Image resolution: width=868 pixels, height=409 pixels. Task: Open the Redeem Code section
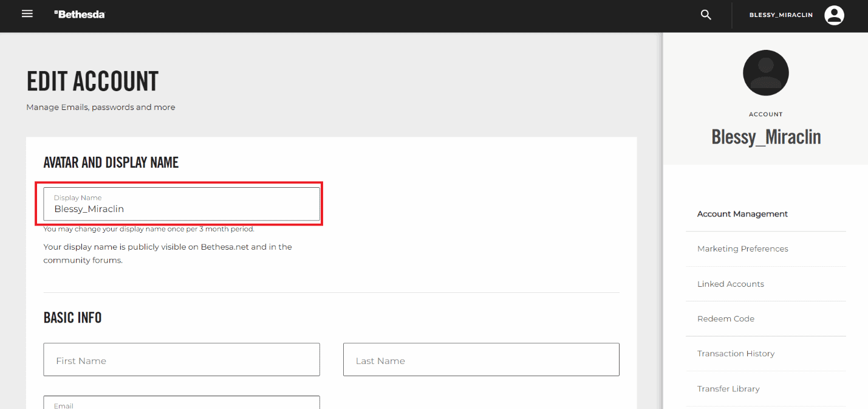pos(725,318)
